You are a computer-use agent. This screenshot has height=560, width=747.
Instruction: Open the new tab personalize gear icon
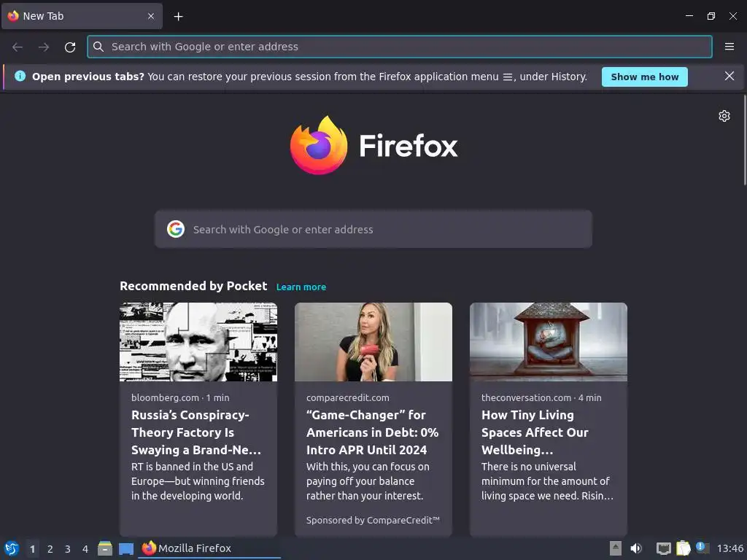[724, 116]
